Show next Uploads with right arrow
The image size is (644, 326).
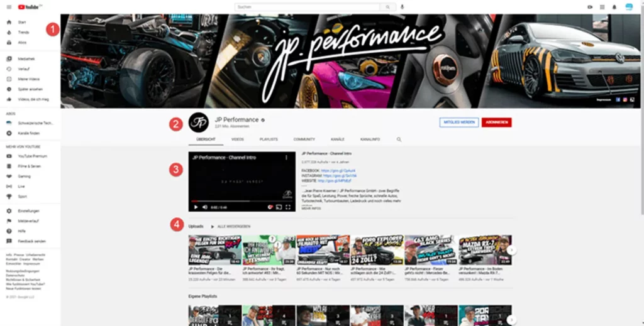pos(511,250)
